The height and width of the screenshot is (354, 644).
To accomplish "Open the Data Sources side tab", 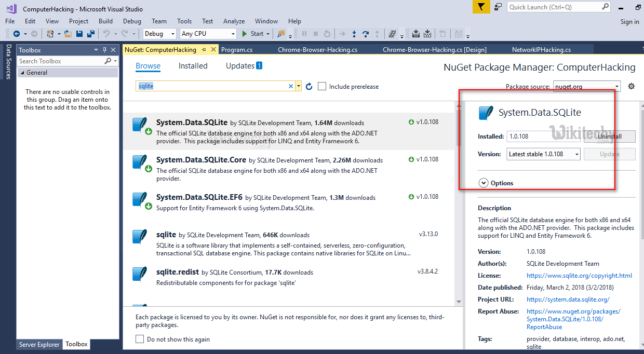I will (x=8, y=62).
